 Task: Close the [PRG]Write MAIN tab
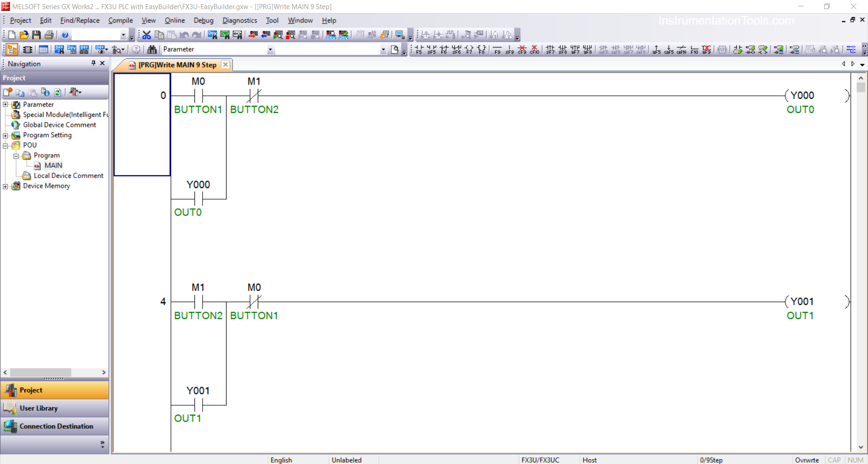[x=225, y=65]
